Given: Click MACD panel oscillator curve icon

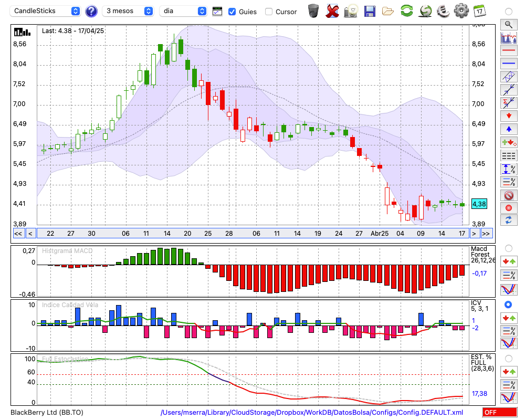Looking at the screenshot, I should tap(509, 289).
